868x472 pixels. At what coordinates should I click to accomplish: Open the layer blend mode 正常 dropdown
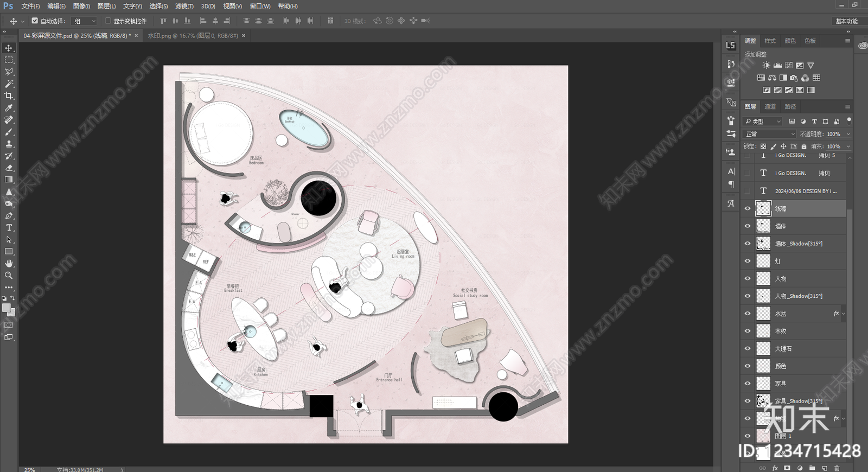tap(769, 134)
